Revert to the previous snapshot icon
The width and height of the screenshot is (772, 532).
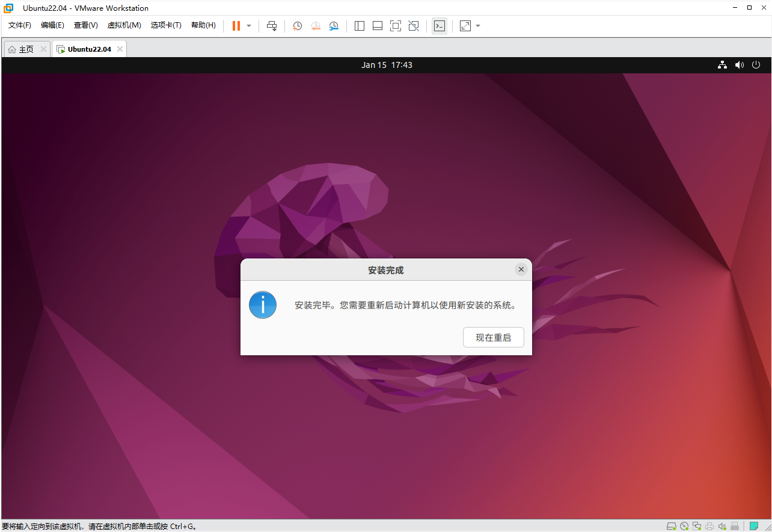click(x=316, y=26)
